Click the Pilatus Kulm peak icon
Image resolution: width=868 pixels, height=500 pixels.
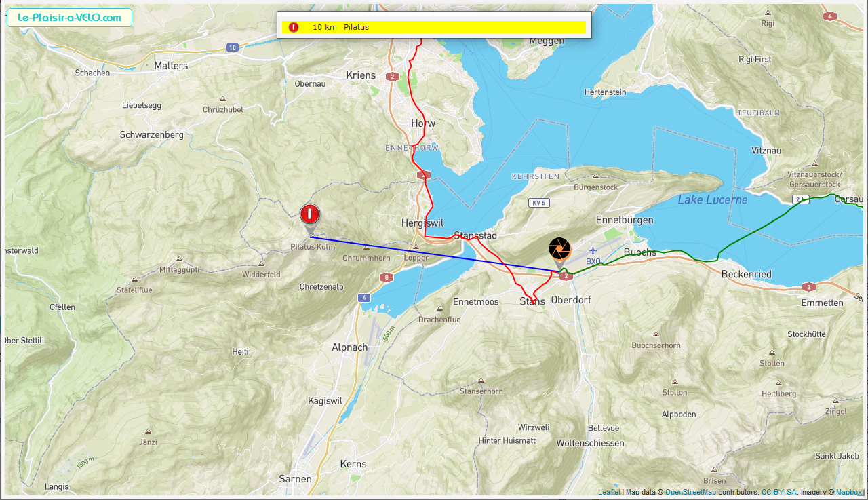pyautogui.click(x=312, y=237)
